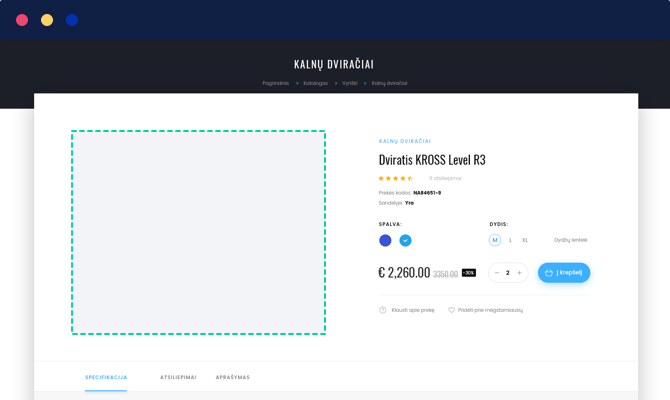Click the question mark icon beside Klausti apie prekę
Viewport: 670px width, 400px height.
[x=382, y=310]
